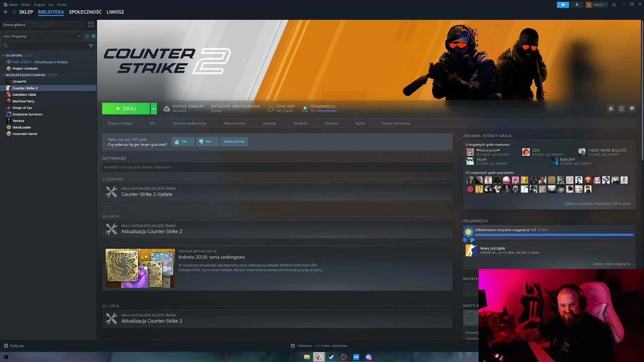The image size is (644, 362).
Task: Click the library search magnifier icon
Action: (6, 46)
